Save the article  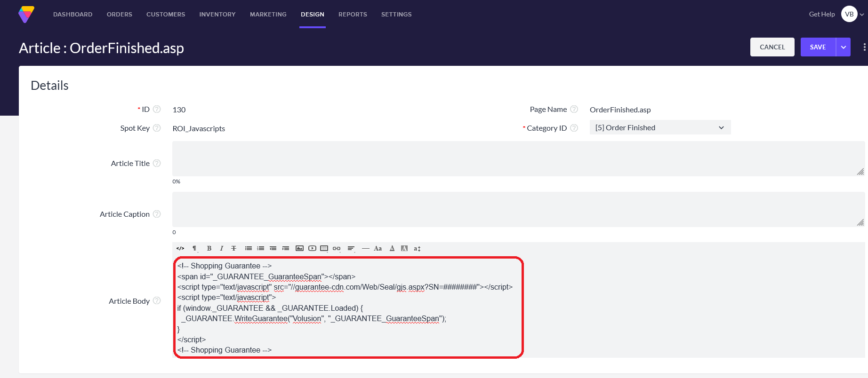[x=818, y=47]
